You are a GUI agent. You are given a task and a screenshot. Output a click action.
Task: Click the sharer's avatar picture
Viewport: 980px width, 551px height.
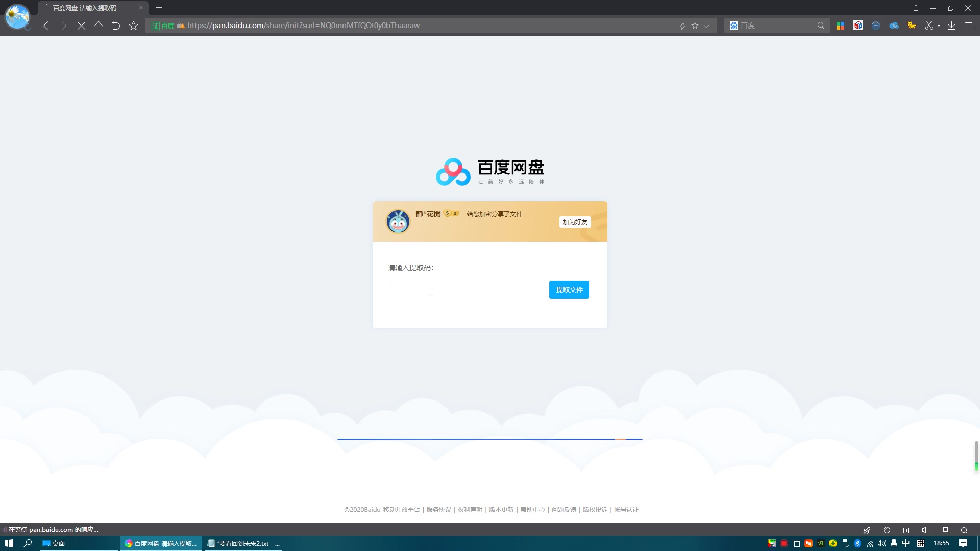[x=398, y=221]
